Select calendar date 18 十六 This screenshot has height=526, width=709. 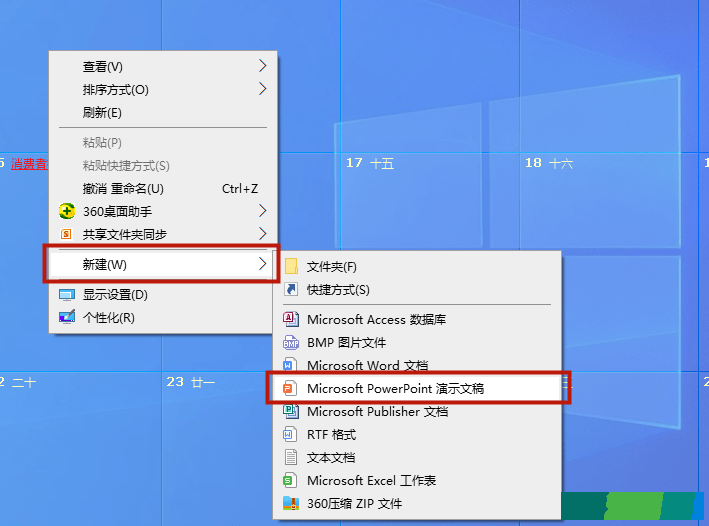pos(549,163)
